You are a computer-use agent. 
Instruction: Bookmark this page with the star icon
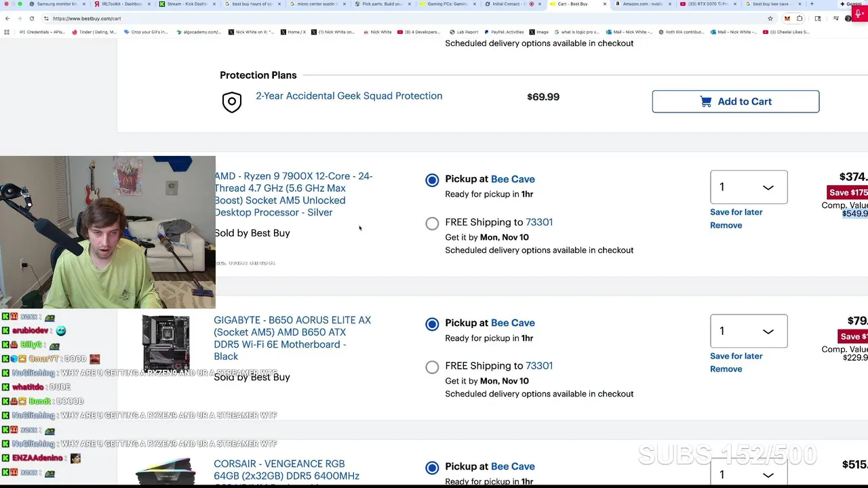point(770,18)
